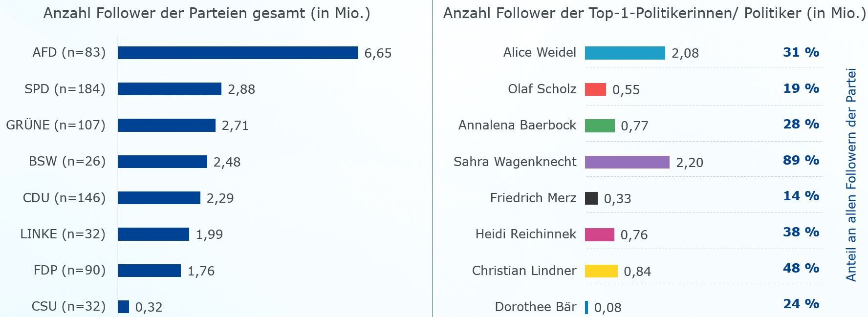The height and width of the screenshot is (317, 868).
Task: Click Christian Lindner's yellow bar
Action: pyautogui.click(x=601, y=271)
